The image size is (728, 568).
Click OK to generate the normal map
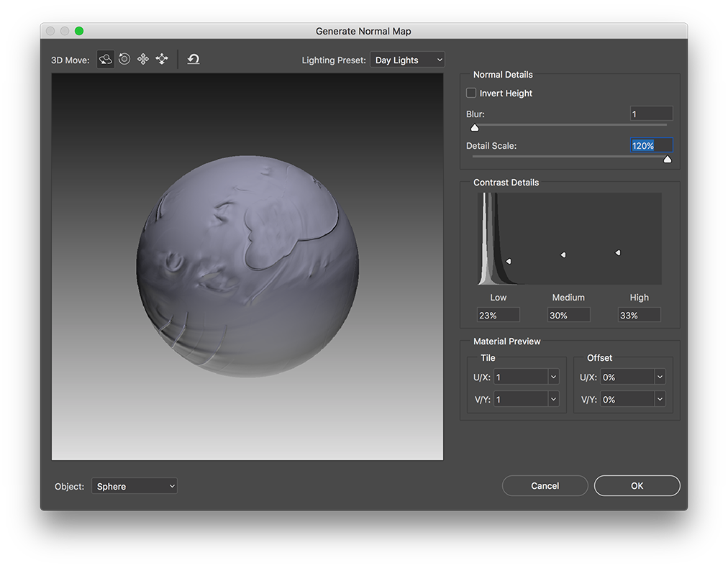(636, 485)
